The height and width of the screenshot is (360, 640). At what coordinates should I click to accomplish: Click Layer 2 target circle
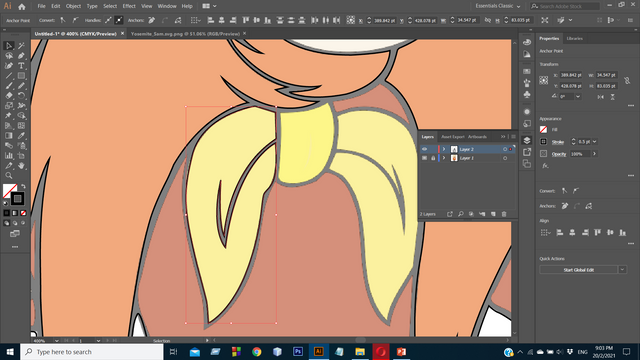[x=505, y=149]
